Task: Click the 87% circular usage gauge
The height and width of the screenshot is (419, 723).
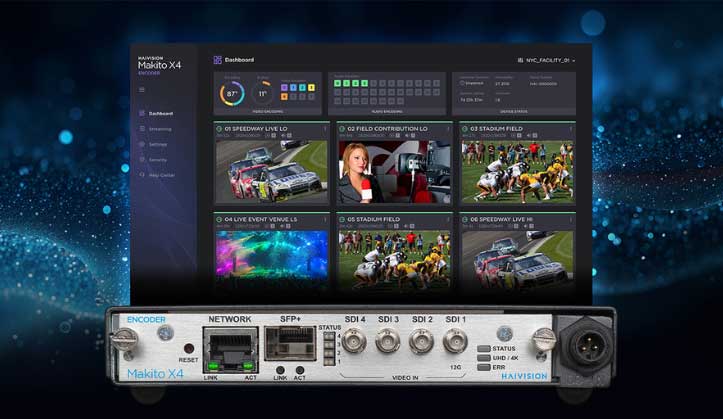Action: (x=232, y=93)
